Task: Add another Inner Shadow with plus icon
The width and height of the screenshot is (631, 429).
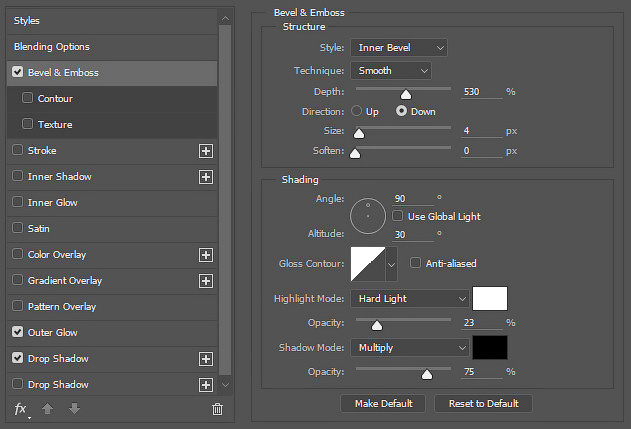Action: (x=206, y=177)
